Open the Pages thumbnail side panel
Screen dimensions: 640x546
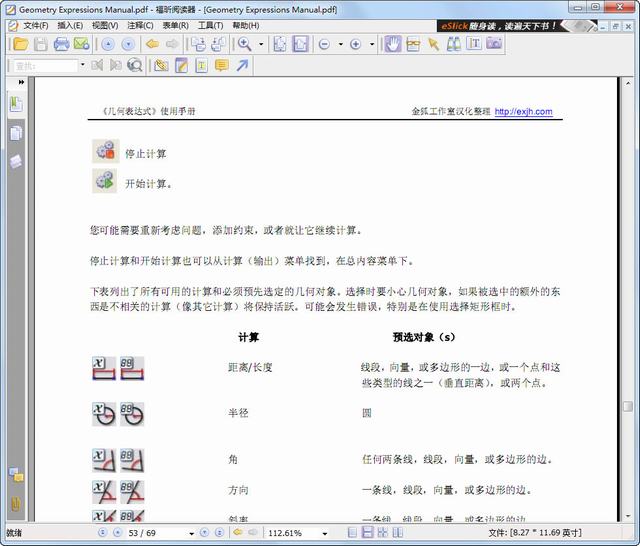click(16, 133)
